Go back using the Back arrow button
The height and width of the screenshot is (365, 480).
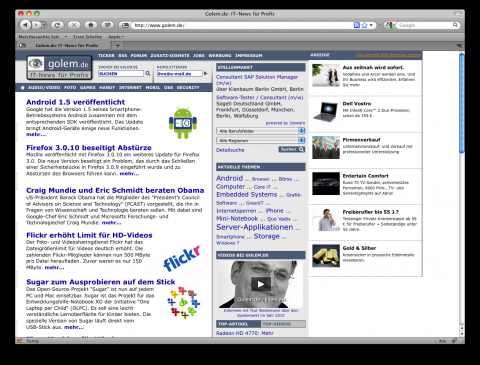click(x=25, y=25)
